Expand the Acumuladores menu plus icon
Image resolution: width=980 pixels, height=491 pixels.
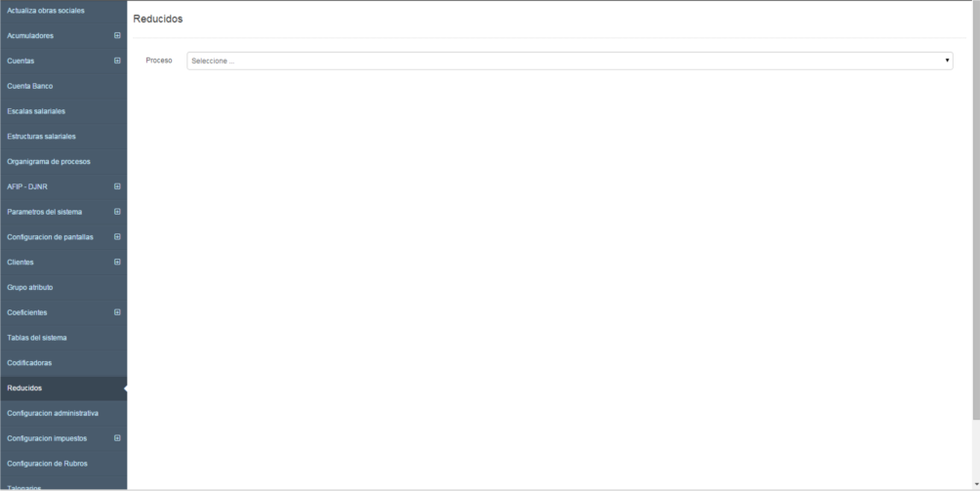[117, 35]
